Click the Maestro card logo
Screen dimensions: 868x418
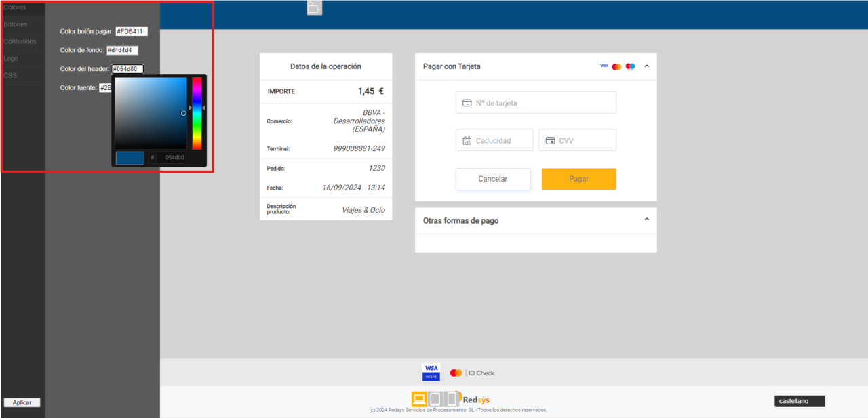630,66
